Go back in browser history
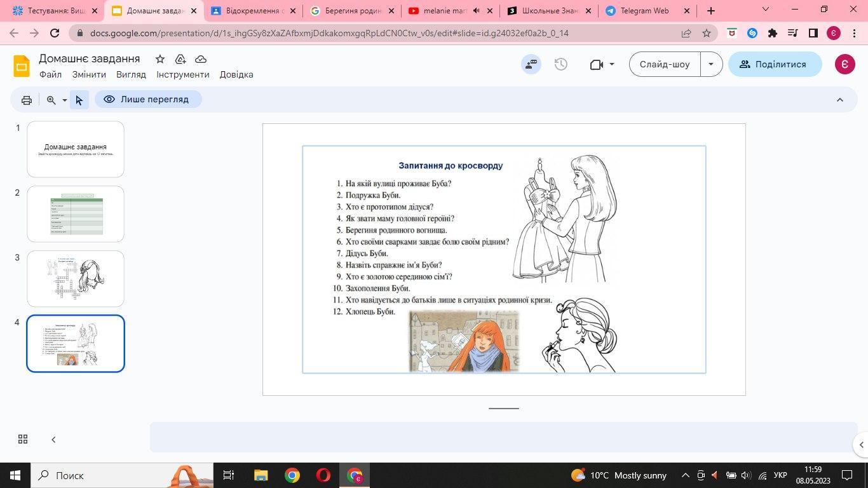 click(x=14, y=33)
